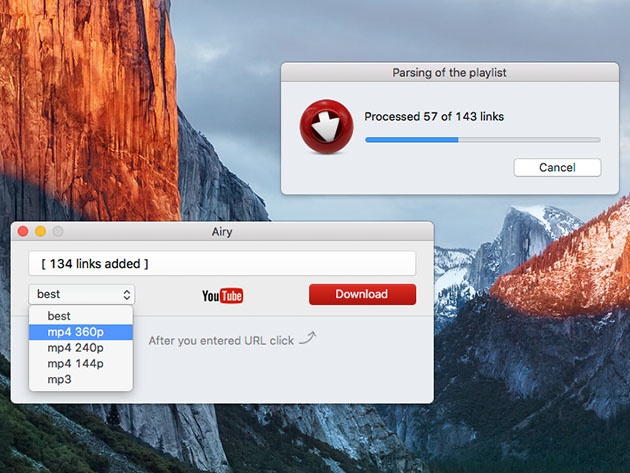Minimize the Airy window with yellow button

[41, 231]
